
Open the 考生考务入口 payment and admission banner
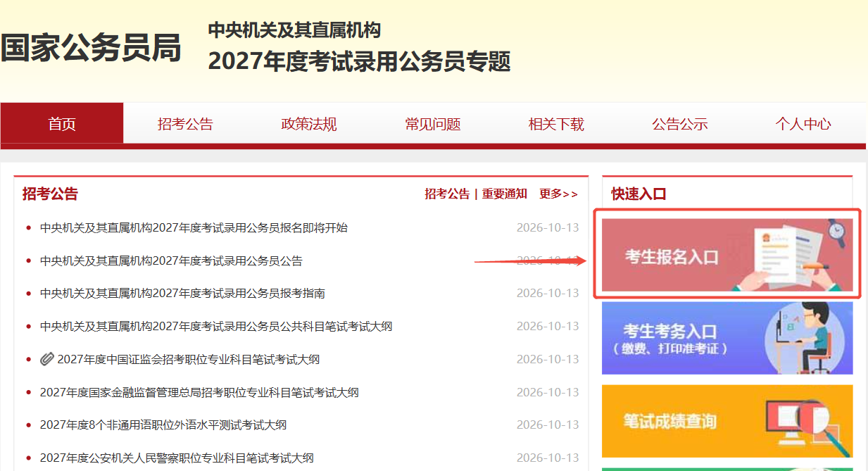[x=727, y=338]
